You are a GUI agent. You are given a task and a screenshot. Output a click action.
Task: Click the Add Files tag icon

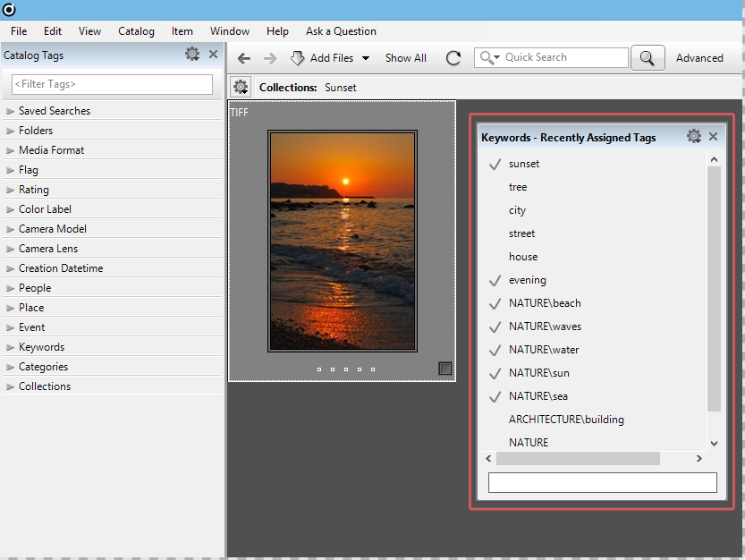pos(297,57)
